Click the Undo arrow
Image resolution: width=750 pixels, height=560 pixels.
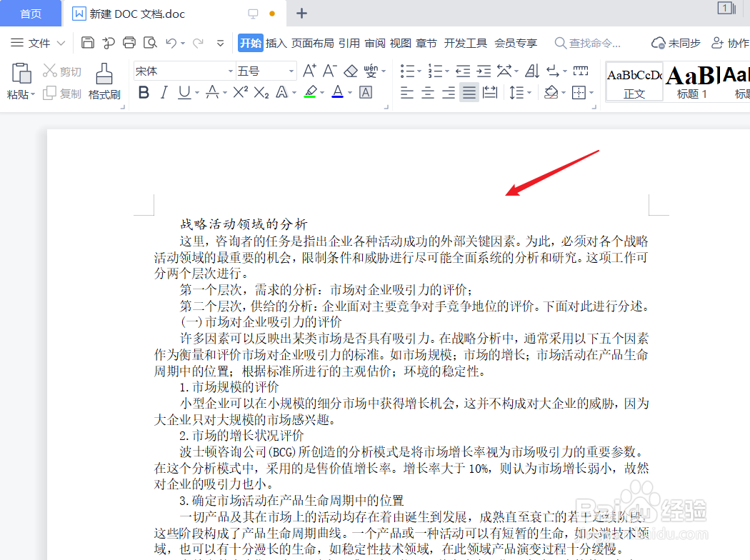171,43
